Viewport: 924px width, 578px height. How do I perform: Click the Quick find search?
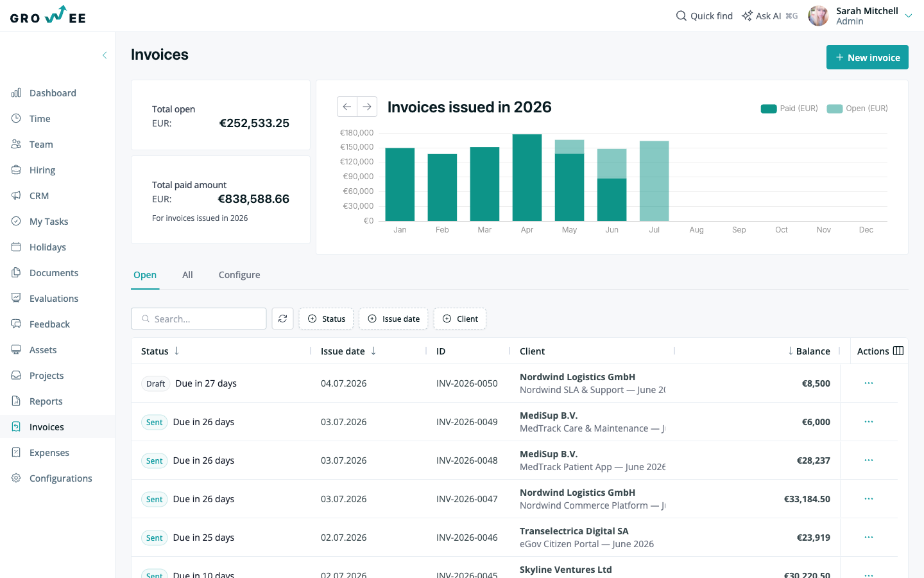704,16
